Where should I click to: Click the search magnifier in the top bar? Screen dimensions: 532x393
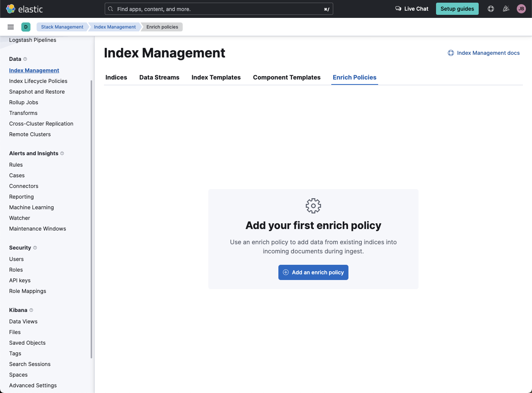point(110,8)
